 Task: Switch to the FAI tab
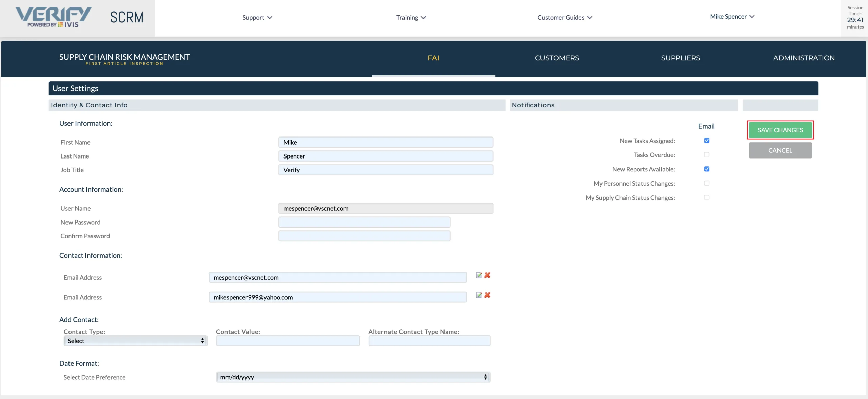(x=433, y=58)
